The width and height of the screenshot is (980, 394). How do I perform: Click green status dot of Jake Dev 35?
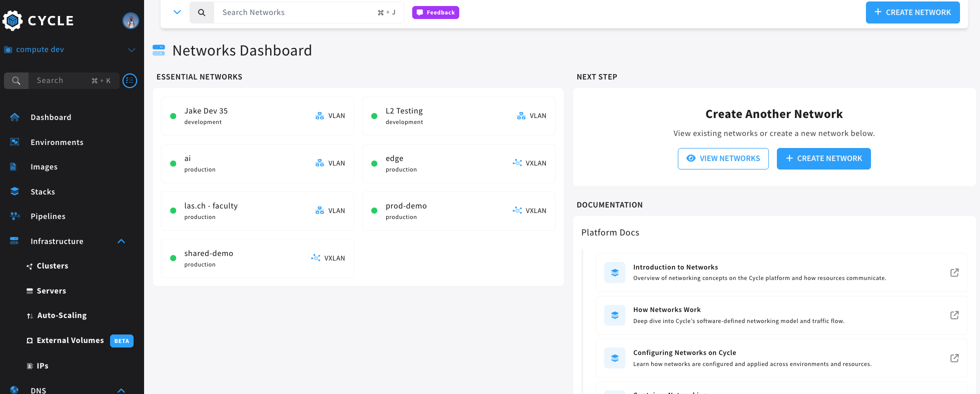[x=173, y=116]
